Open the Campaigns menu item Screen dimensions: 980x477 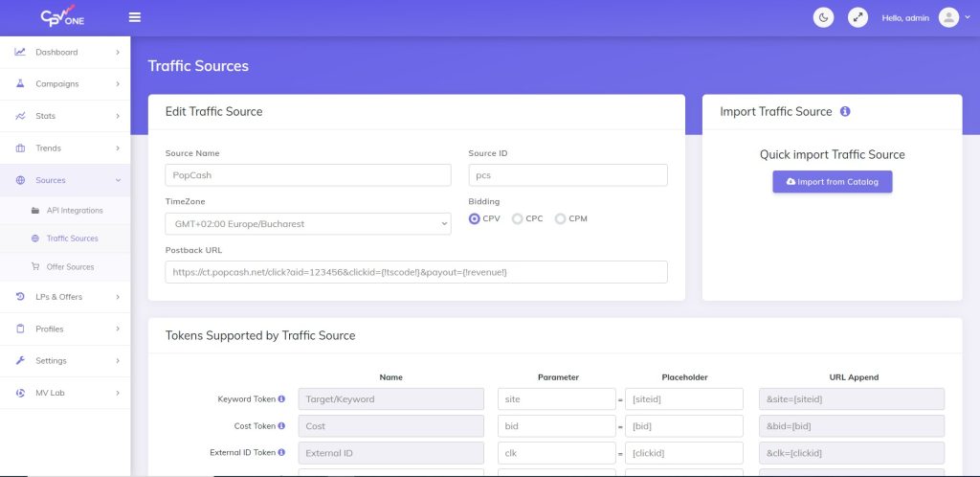65,83
